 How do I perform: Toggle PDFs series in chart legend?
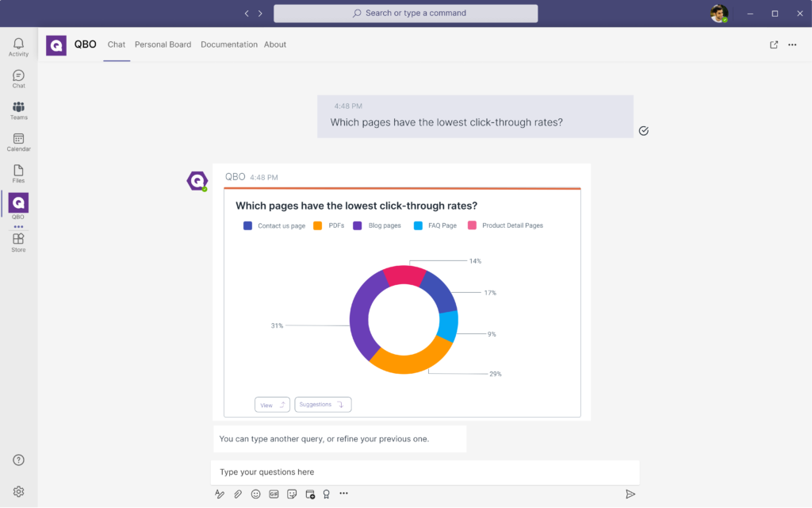tap(329, 225)
